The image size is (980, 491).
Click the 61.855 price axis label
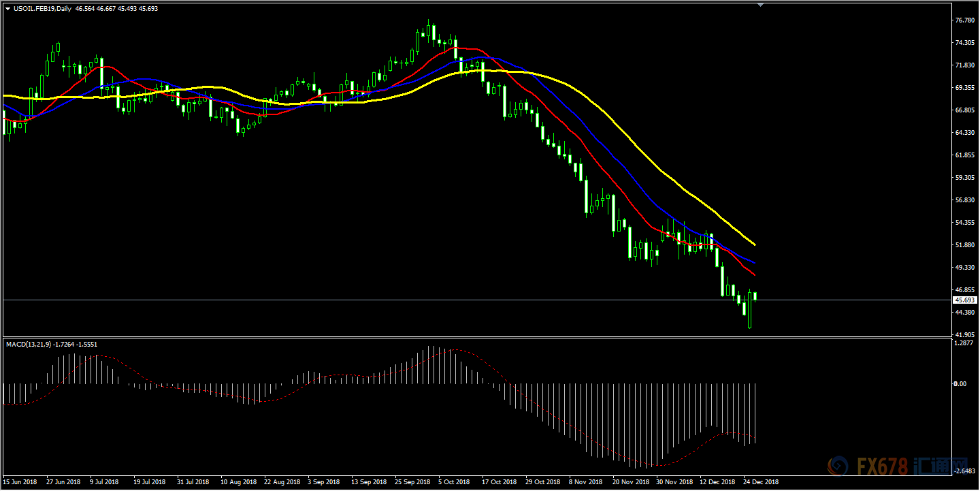(964, 155)
